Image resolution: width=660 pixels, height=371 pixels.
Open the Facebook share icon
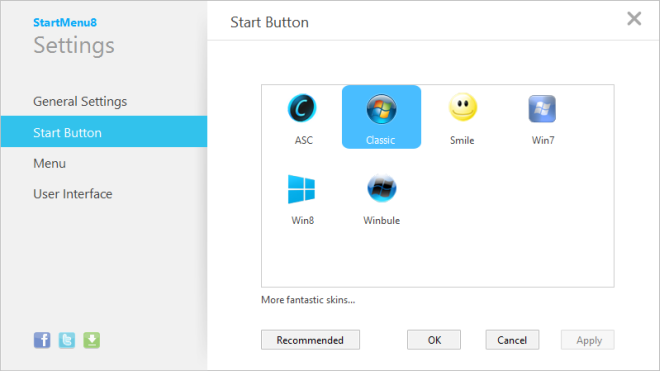tap(42, 340)
